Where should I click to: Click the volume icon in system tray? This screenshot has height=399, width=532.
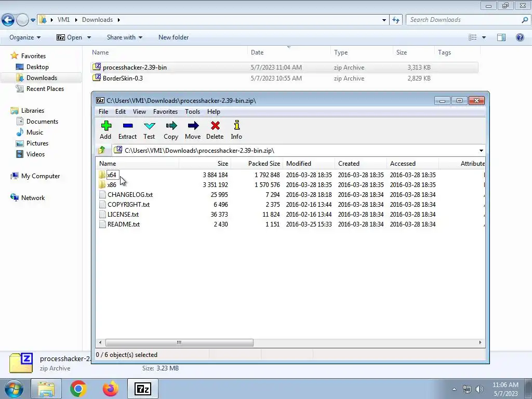pos(480,389)
